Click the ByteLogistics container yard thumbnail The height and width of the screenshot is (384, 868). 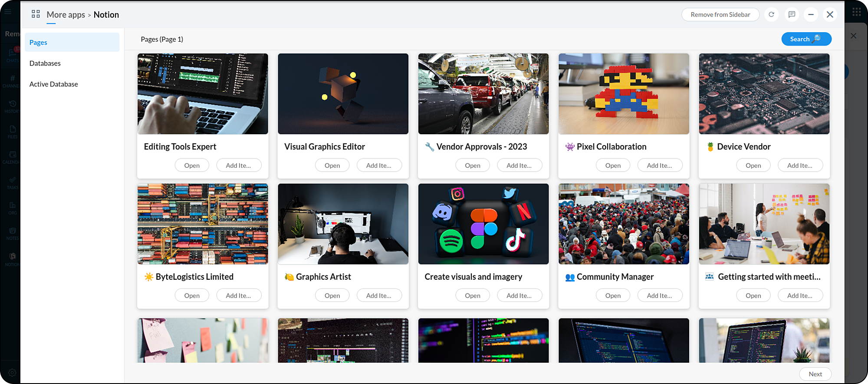(203, 224)
